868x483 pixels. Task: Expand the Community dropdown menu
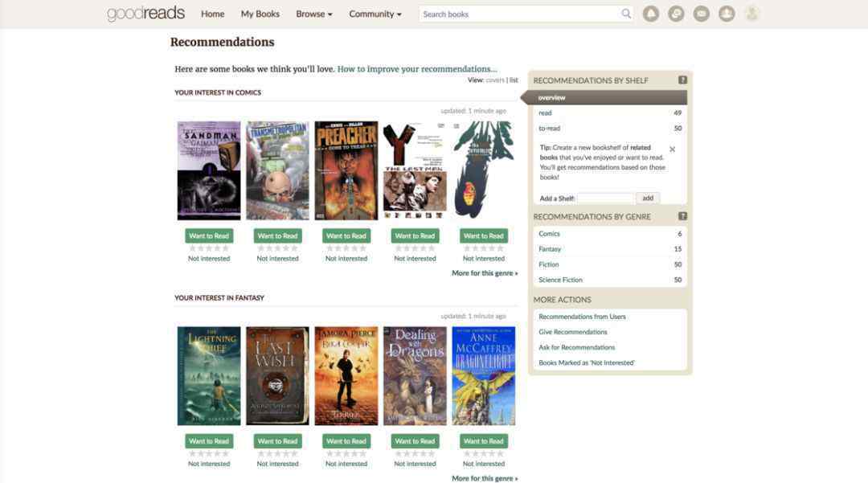tap(375, 14)
